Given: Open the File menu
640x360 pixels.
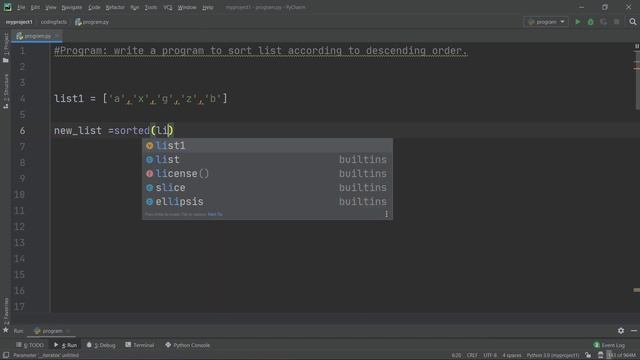Looking at the screenshot, I should point(21,7).
